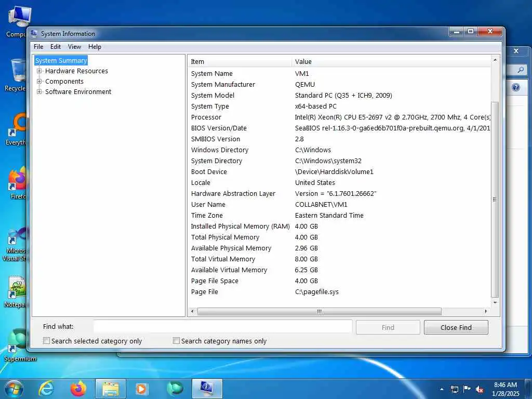
Task: Click the Find button
Action: 388,327
